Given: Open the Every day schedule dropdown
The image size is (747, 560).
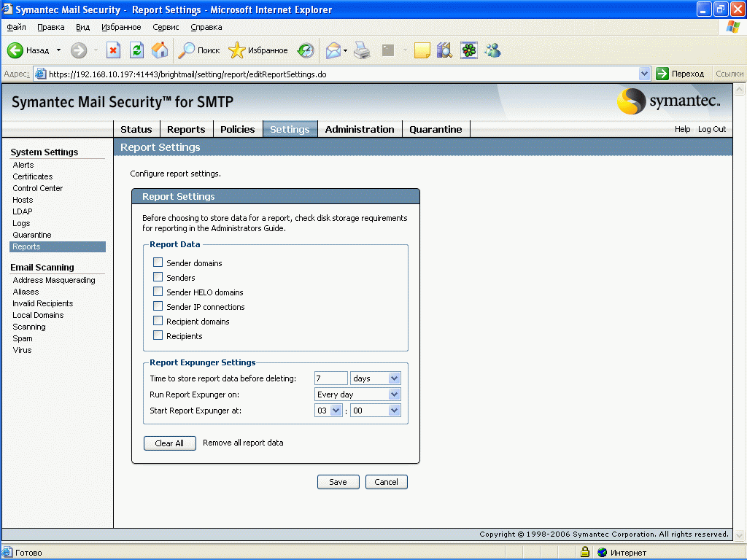Looking at the screenshot, I should tap(357, 394).
